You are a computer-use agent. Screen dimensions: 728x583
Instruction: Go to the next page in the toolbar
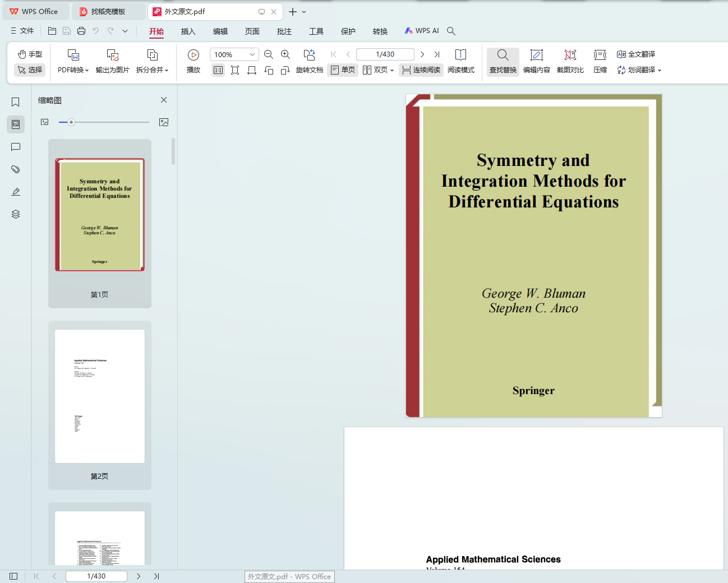(x=422, y=54)
